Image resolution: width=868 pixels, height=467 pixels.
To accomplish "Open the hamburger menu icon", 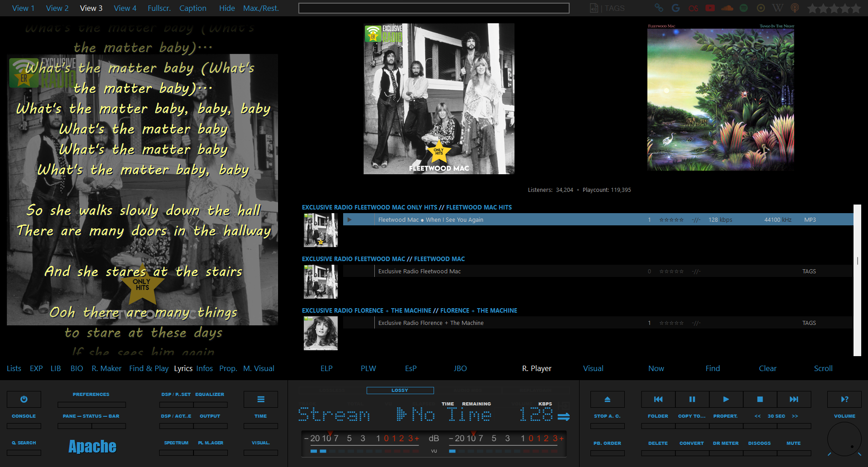I will [x=261, y=399].
